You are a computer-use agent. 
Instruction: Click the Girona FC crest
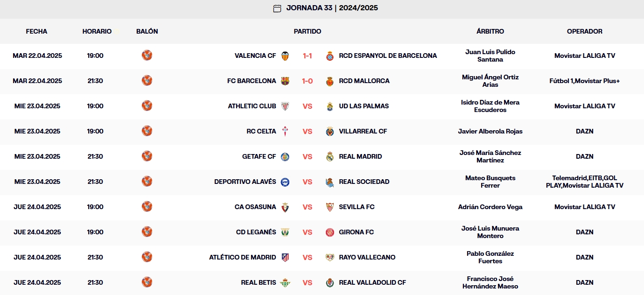pyautogui.click(x=330, y=232)
